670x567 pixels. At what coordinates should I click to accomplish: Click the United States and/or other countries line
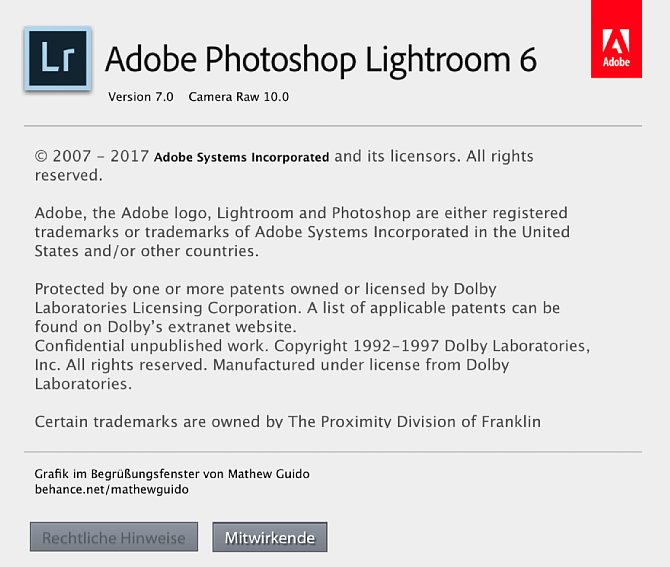(147, 250)
